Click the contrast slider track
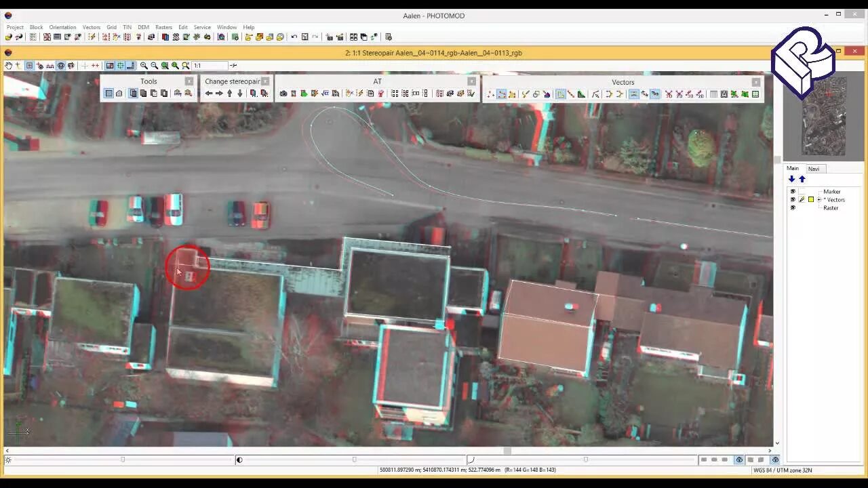This screenshot has width=868, height=488. coord(354,460)
